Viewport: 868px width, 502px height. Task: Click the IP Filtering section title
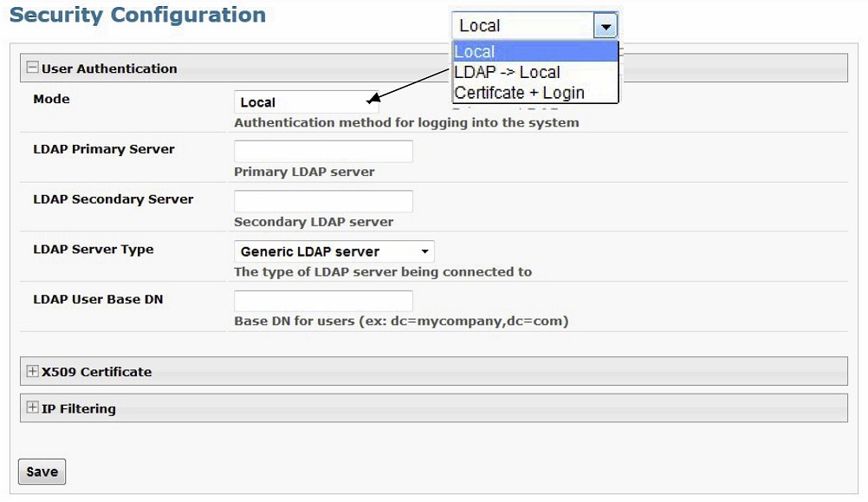pos(78,408)
